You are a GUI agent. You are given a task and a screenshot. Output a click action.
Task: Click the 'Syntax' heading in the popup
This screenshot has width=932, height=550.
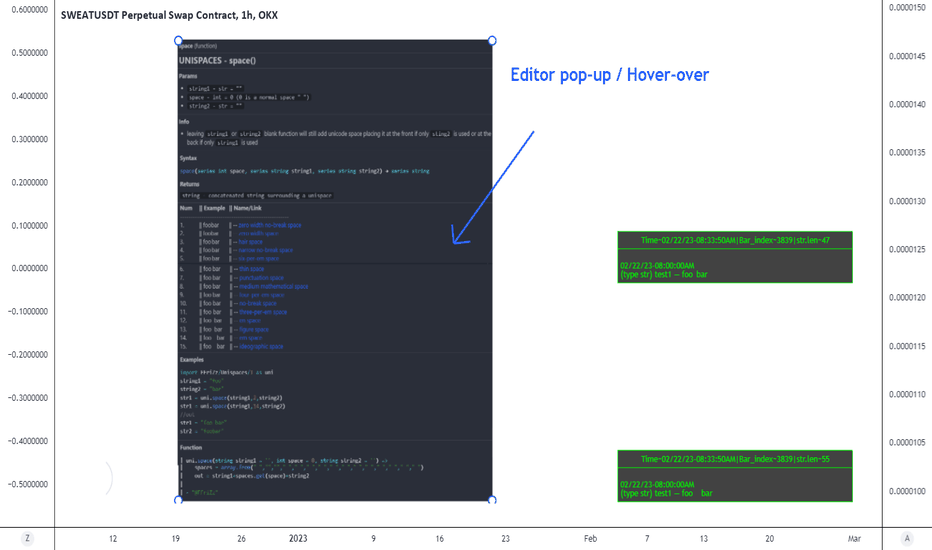188,158
